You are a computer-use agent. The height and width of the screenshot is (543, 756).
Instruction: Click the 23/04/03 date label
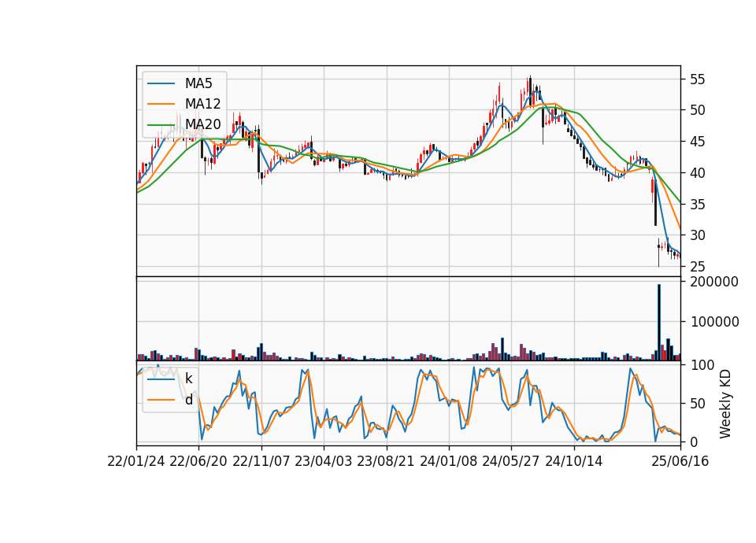(324, 461)
